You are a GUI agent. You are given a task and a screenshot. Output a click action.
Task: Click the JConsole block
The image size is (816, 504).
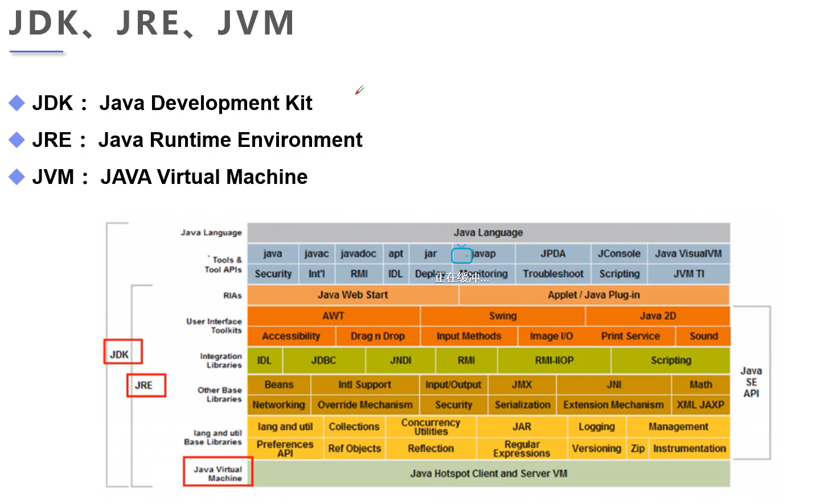point(618,253)
